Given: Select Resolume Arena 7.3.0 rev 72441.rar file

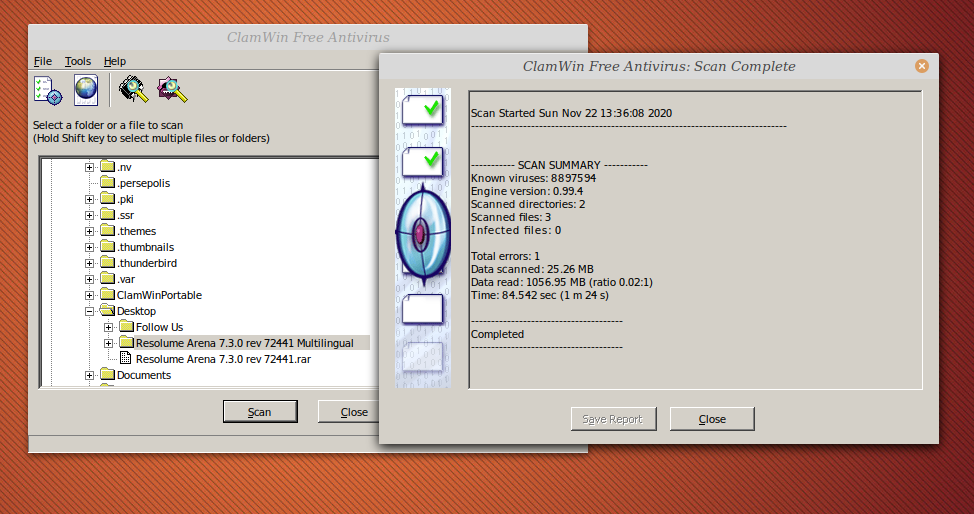Looking at the screenshot, I should (224, 359).
